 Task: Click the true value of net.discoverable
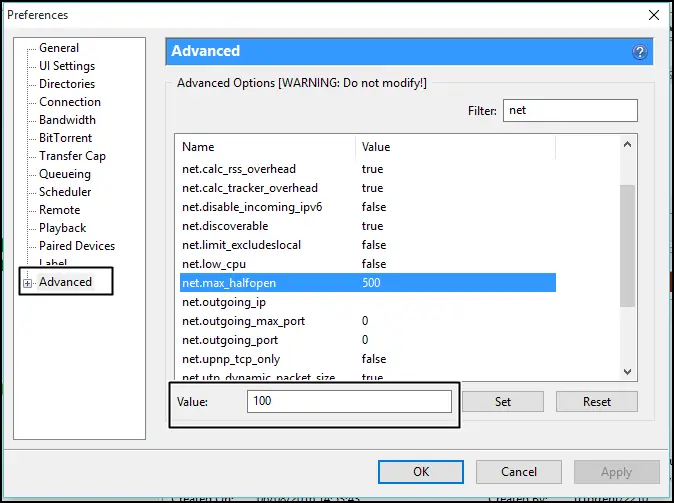click(x=372, y=226)
